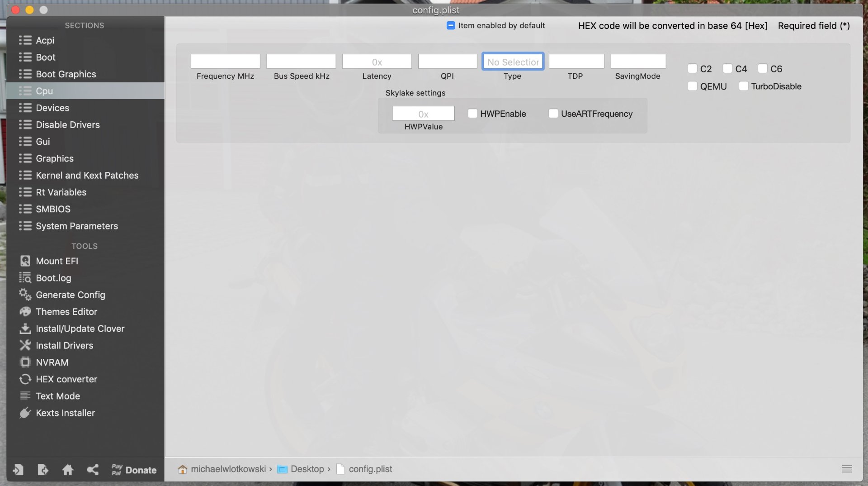Enable the C6 checkbox
Image resolution: width=868 pixels, height=486 pixels.
(763, 68)
